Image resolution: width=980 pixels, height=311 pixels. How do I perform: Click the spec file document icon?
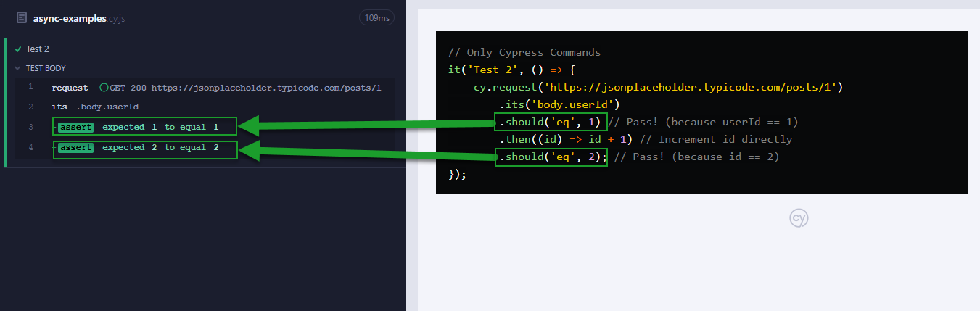pyautogui.click(x=22, y=17)
